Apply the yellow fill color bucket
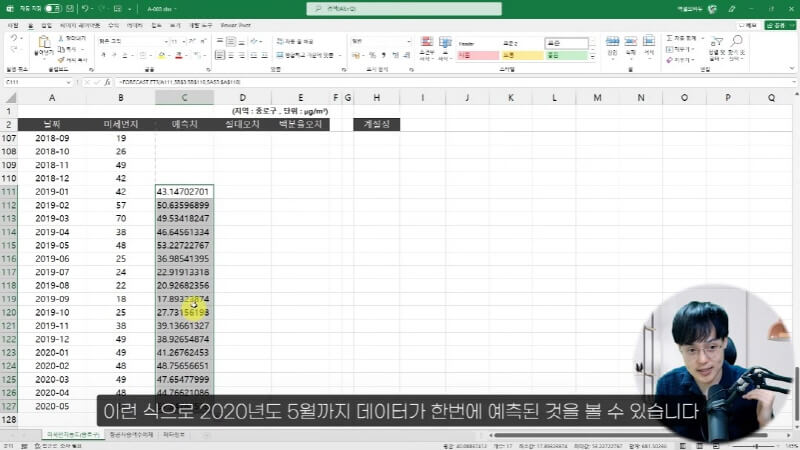The width and height of the screenshot is (800, 450). [161, 55]
